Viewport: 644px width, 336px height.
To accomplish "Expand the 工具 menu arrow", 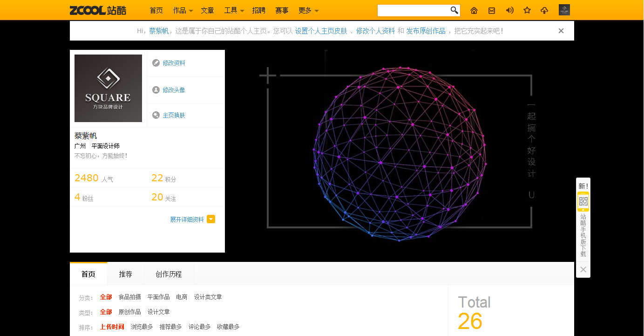I will (x=242, y=11).
